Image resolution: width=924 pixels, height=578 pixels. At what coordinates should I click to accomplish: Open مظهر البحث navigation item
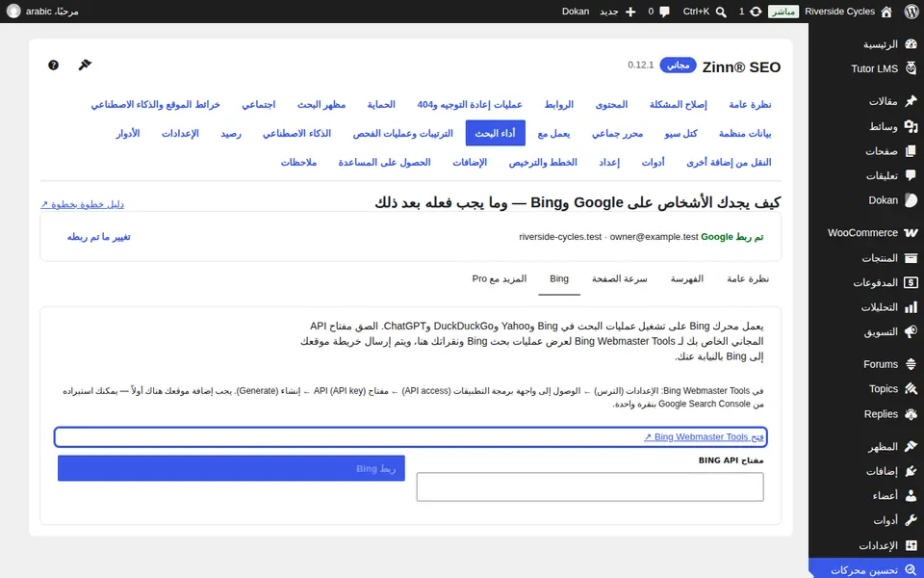pos(321,104)
